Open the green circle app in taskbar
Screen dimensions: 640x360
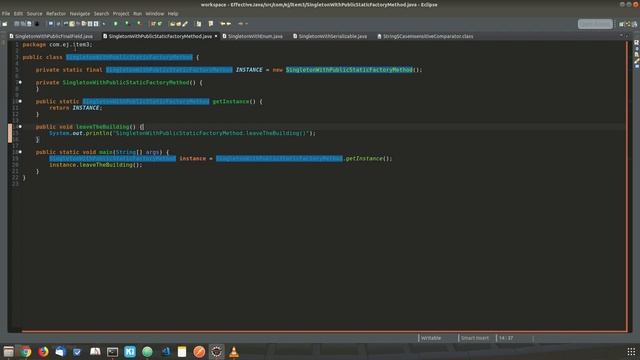tap(147, 351)
